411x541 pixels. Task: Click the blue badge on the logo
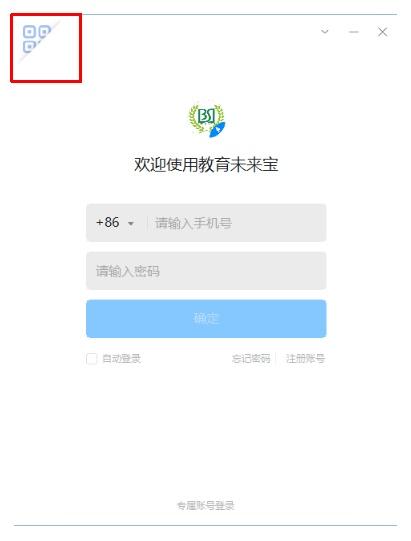[217, 129]
